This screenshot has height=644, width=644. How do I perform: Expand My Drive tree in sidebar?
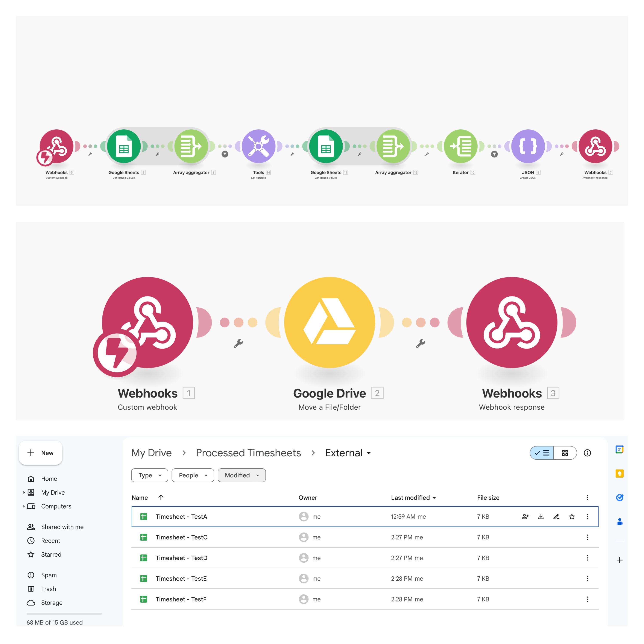point(24,492)
